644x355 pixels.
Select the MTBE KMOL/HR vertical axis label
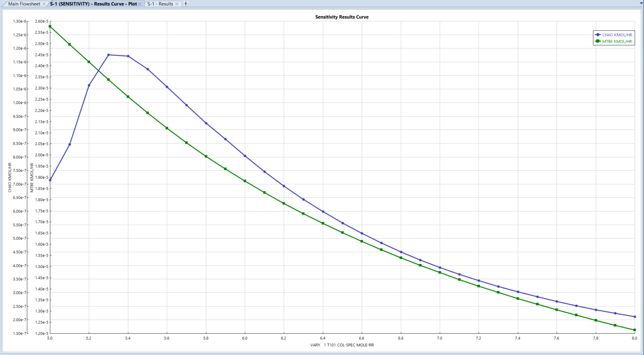(32, 177)
